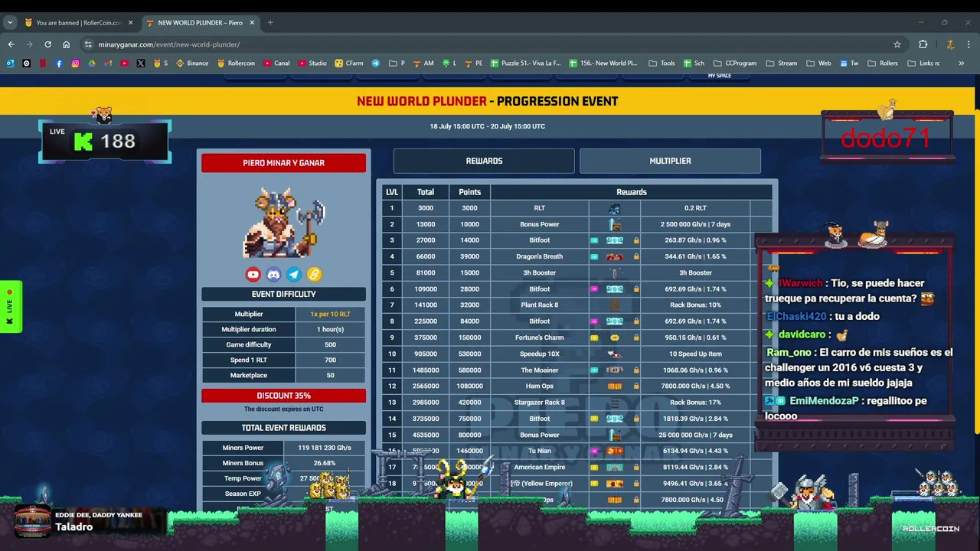
Task: Click the '1x per 10 RLT' multiplier value
Action: [330, 315]
